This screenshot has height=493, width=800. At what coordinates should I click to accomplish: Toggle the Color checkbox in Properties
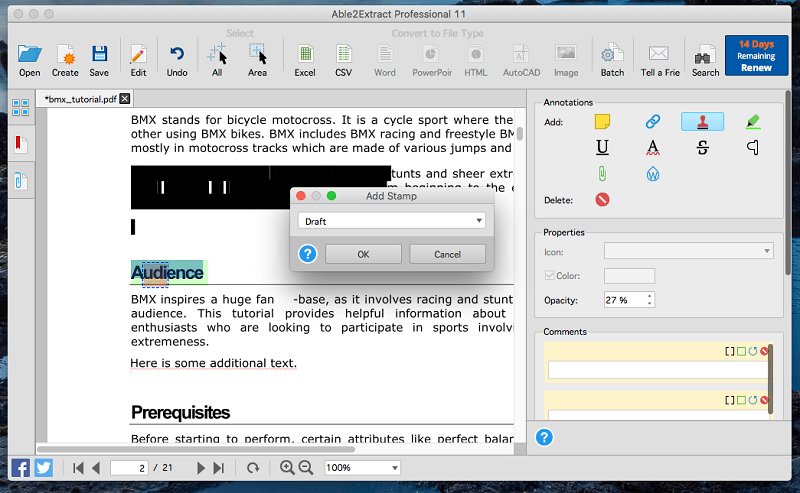549,276
